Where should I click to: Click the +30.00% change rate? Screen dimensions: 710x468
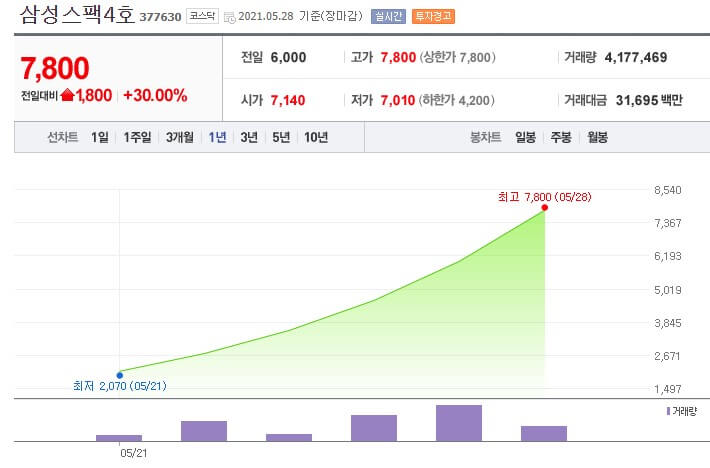pos(155,96)
